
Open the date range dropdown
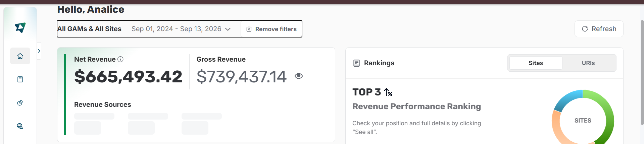point(181,29)
